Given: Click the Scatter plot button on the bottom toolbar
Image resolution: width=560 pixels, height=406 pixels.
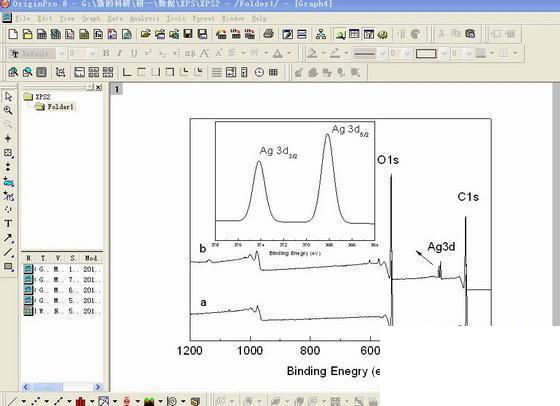Looking at the screenshot, I should pos(35,402).
